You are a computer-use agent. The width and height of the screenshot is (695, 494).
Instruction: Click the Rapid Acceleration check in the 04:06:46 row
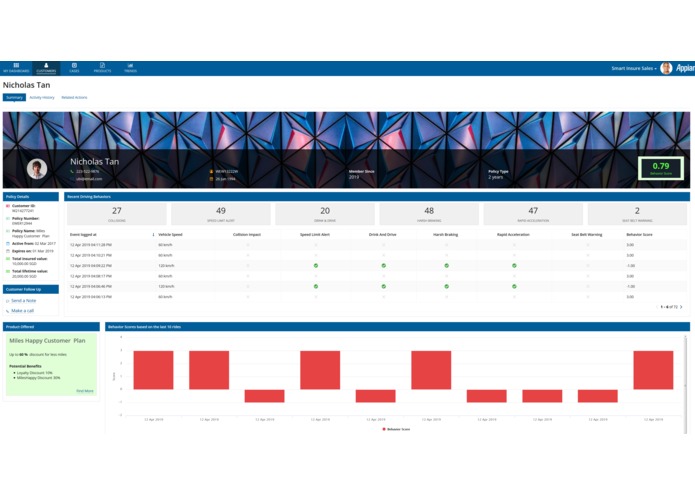(x=515, y=287)
